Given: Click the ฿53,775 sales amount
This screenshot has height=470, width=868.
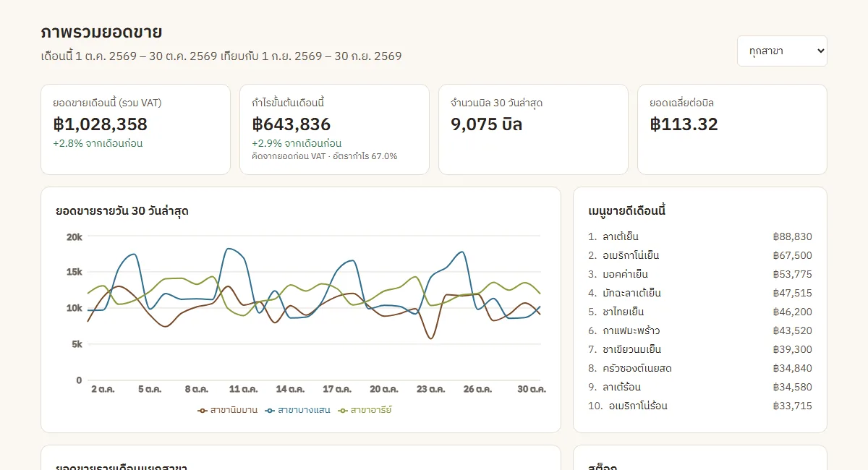Looking at the screenshot, I should (792, 274).
